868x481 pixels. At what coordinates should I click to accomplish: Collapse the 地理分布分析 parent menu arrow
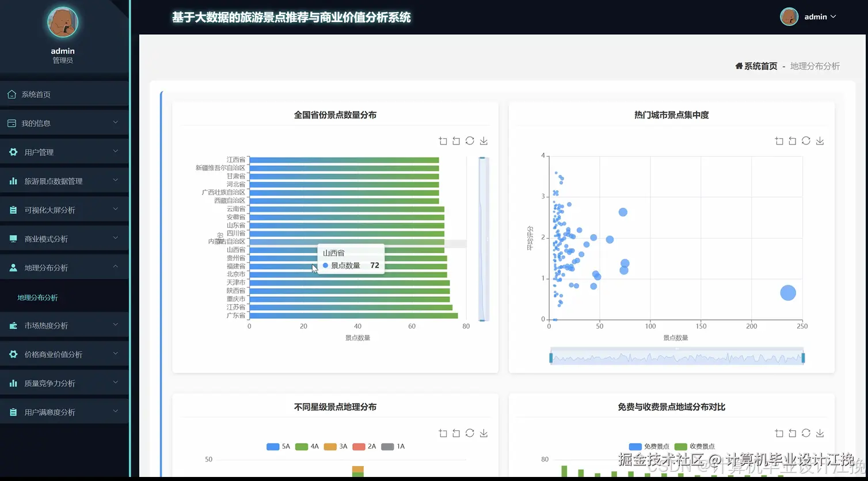(x=115, y=267)
